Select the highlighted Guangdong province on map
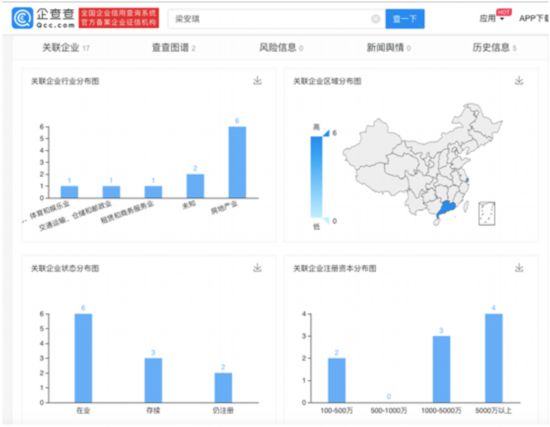Screen dimensions: 550x427 445,208
